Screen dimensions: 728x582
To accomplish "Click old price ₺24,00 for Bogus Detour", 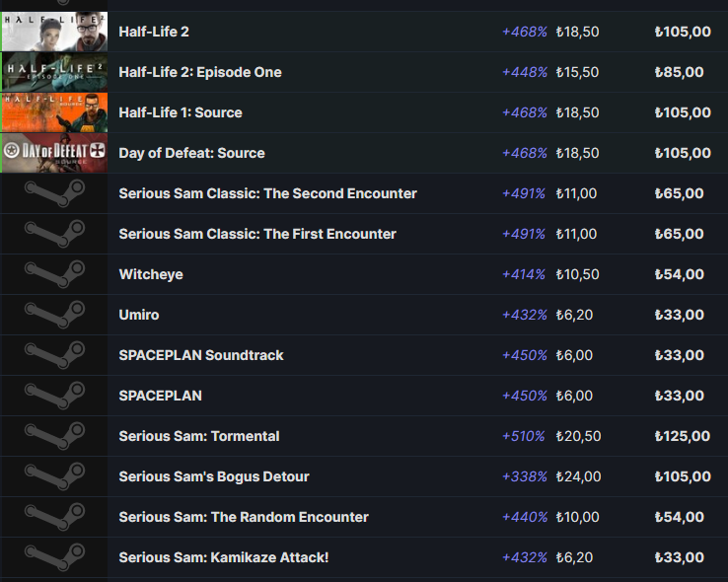I will (x=578, y=476).
